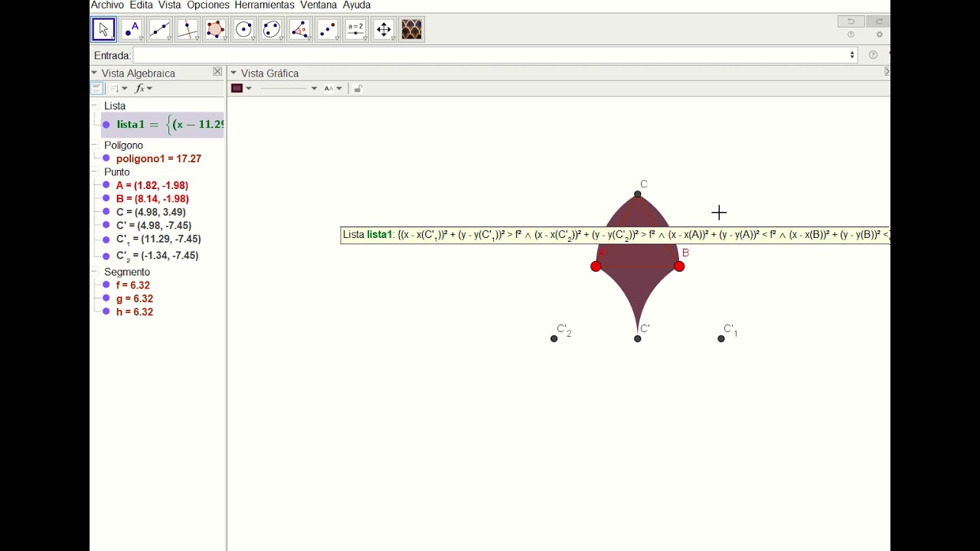Open the object color dropdown
This screenshot has width=980, height=551.
point(242,89)
